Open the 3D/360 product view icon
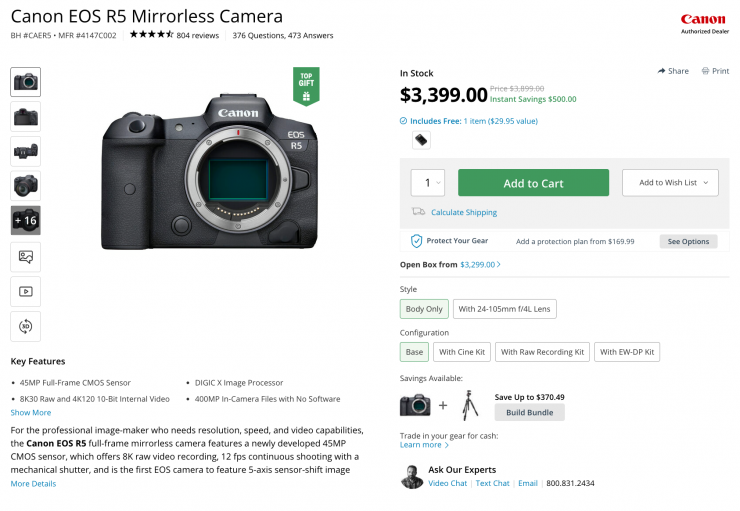The image size is (740, 511). (x=25, y=326)
